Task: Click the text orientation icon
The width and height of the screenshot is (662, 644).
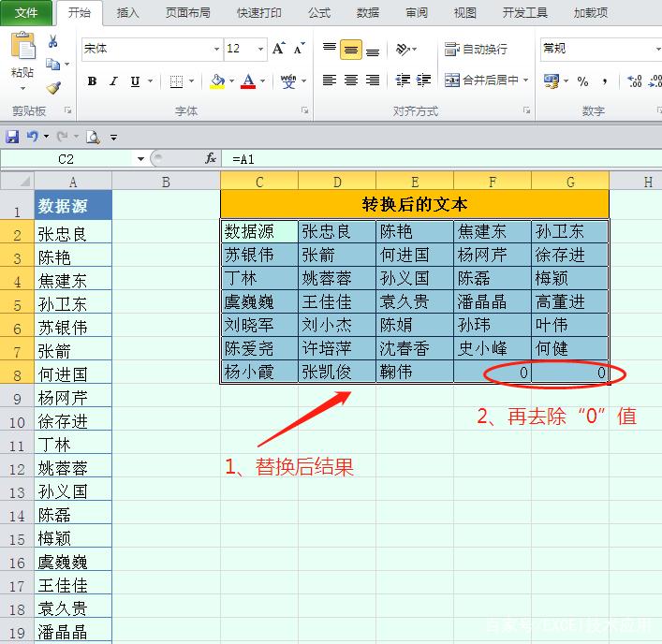Action: coord(403,50)
